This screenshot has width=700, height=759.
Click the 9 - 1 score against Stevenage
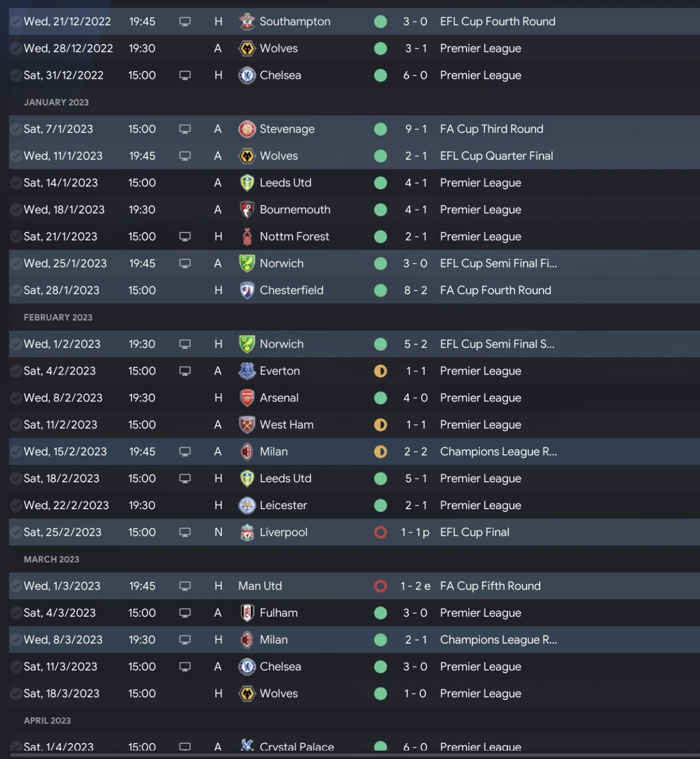[416, 129]
